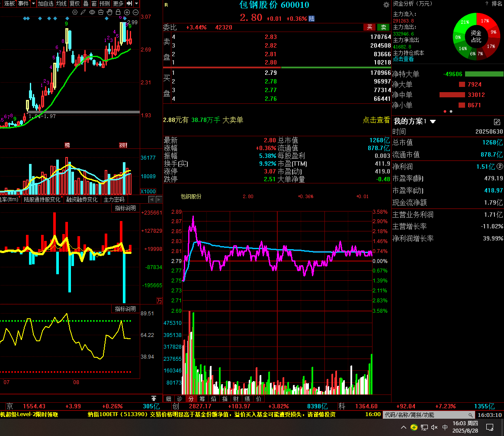Toggle the eye visibility icon in chart toolbar
The image size is (504, 436).
pyautogui.click(x=92, y=12)
